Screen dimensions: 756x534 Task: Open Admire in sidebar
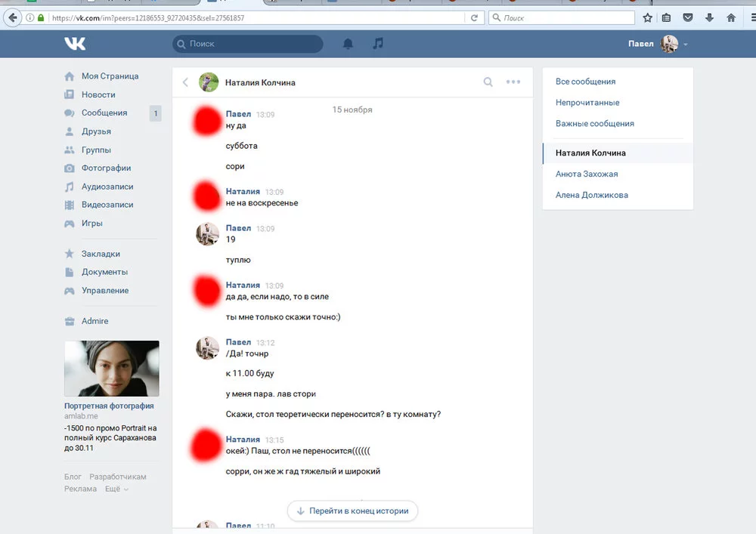tap(94, 321)
